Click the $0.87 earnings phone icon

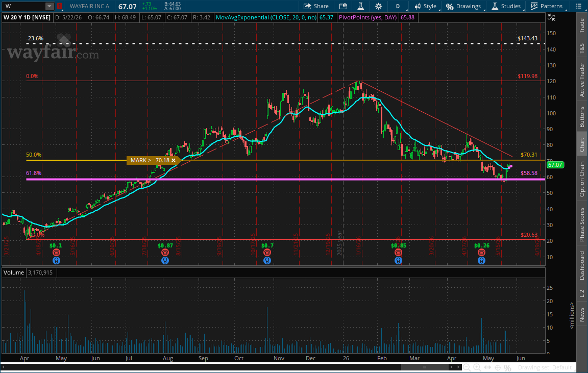165,253
